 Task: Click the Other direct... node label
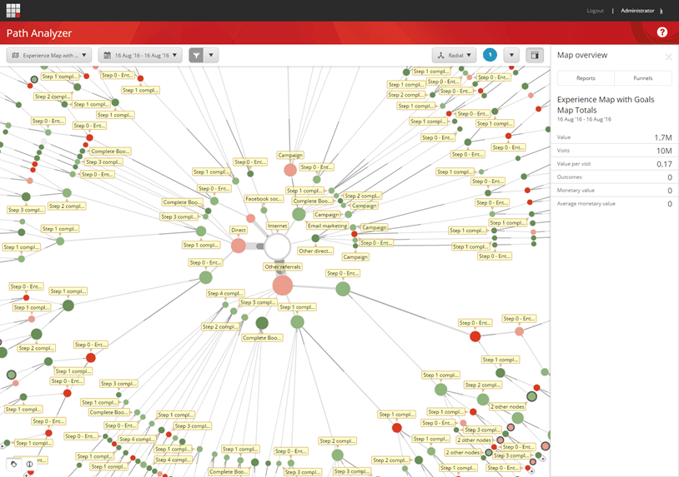coord(315,251)
